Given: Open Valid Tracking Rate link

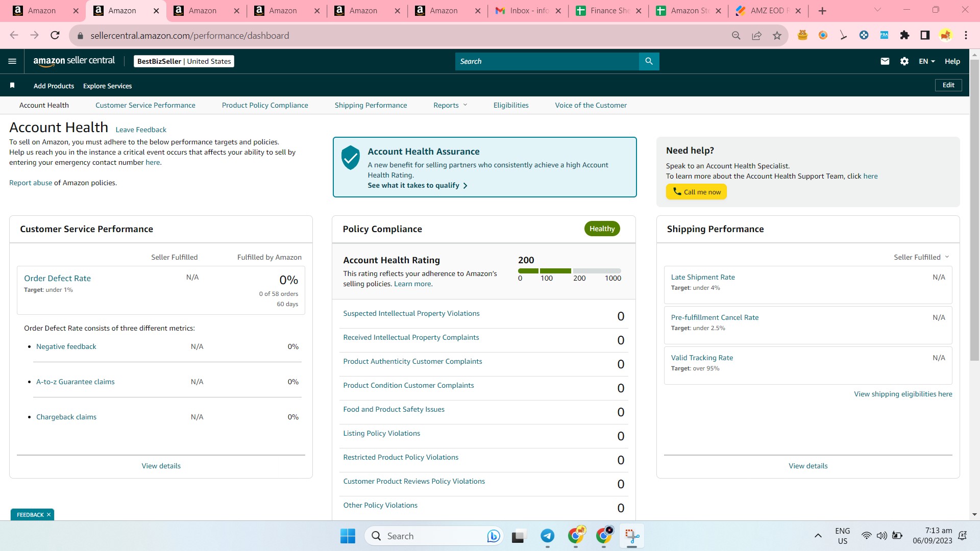Looking at the screenshot, I should click(702, 358).
